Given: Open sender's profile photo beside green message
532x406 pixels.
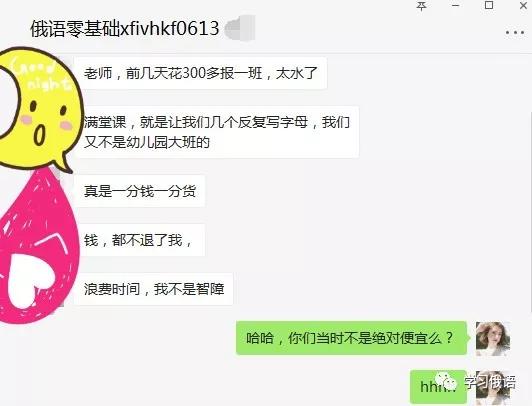Looking at the screenshot, I should 493,339.
